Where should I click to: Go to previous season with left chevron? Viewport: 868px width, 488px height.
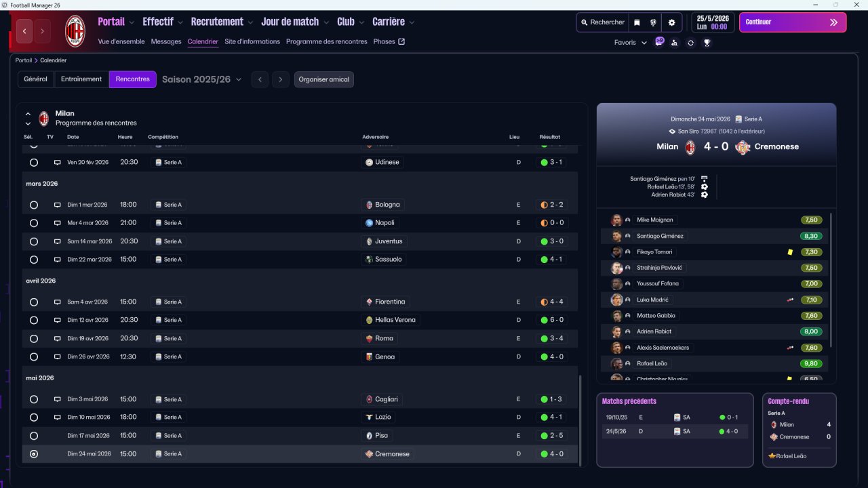[260, 80]
